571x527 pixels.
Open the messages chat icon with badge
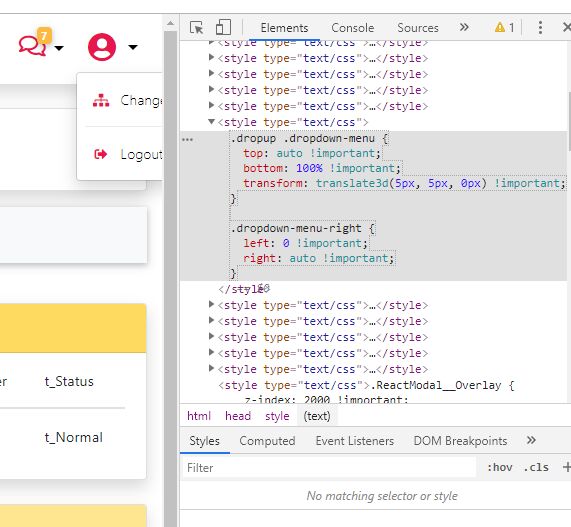35,43
